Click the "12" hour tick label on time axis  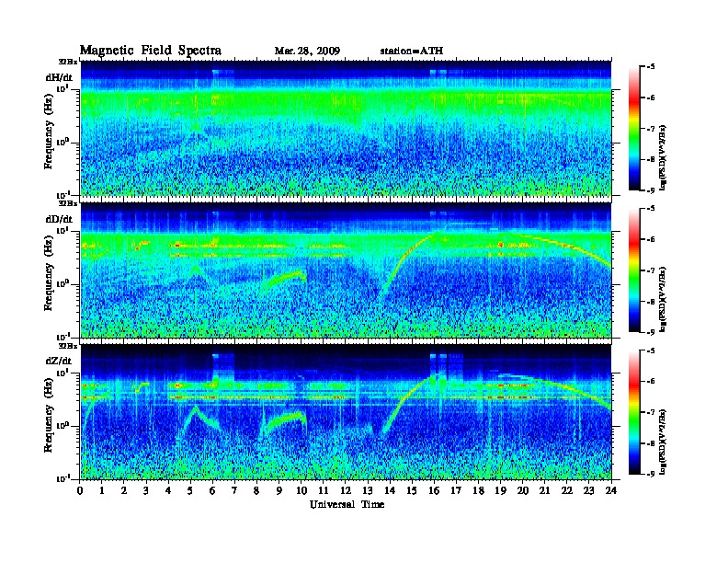pyautogui.click(x=346, y=490)
